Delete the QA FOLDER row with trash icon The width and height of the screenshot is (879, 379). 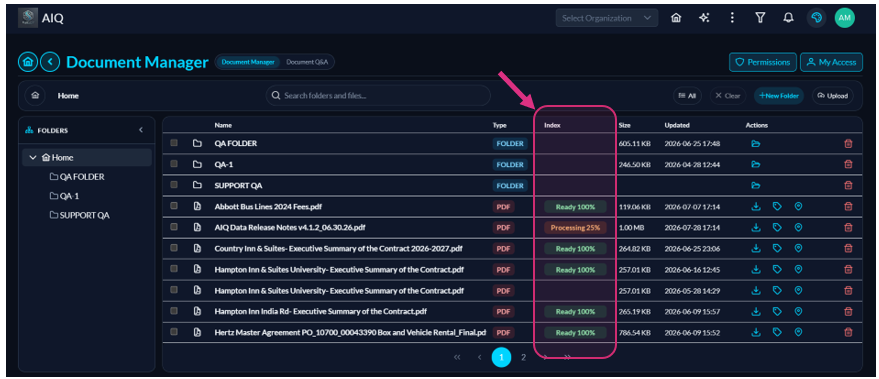848,144
